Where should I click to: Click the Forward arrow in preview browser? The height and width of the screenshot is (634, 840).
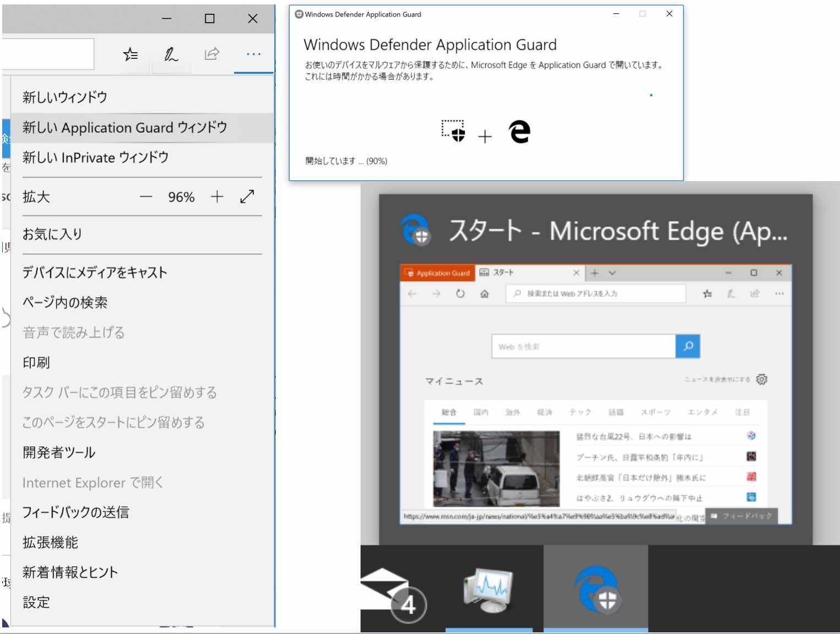[436, 294]
